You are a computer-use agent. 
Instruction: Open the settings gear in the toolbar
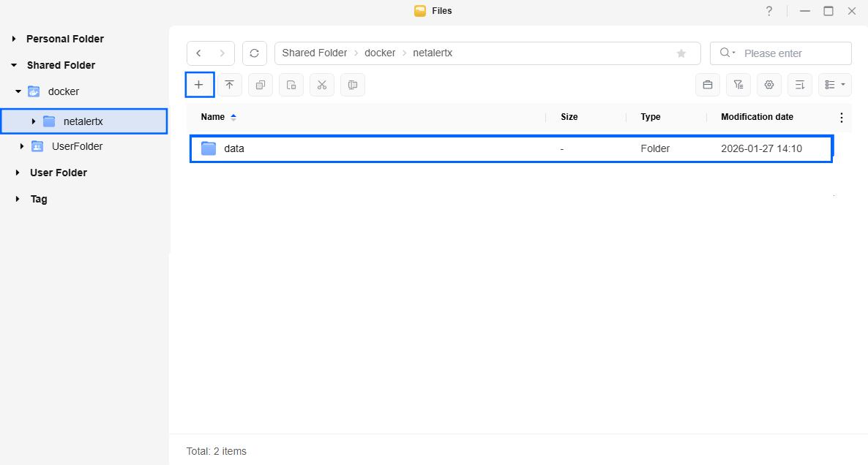[x=769, y=85]
